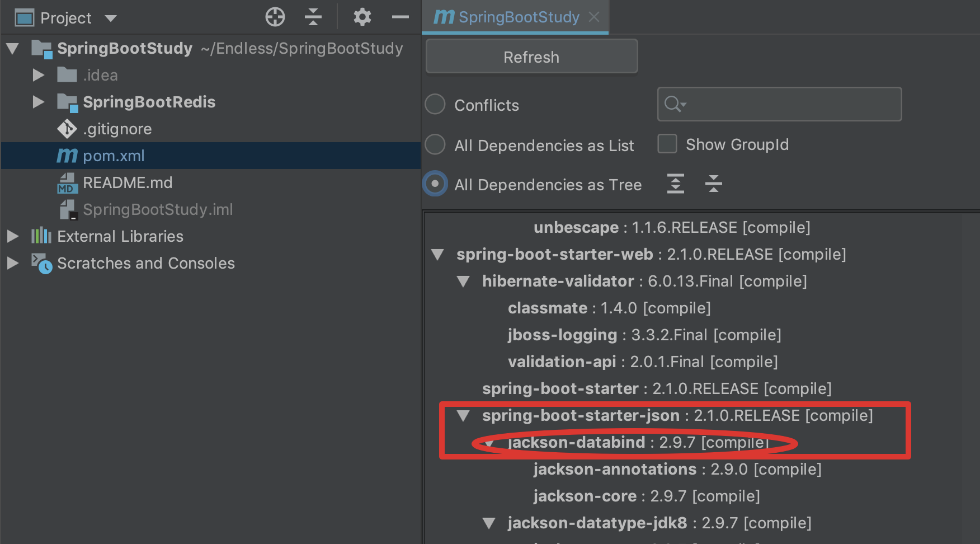Image resolution: width=980 pixels, height=544 pixels.
Task: Click the dependency search field
Action: coord(779,104)
